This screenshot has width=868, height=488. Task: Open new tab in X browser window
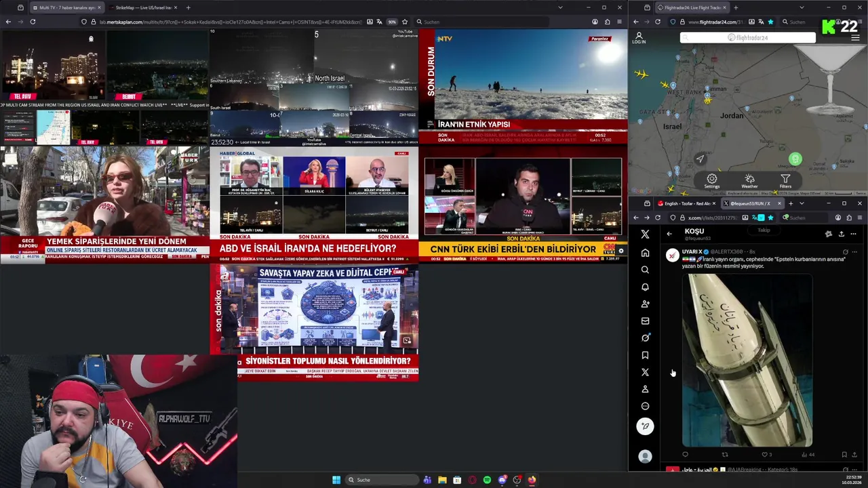coord(791,203)
